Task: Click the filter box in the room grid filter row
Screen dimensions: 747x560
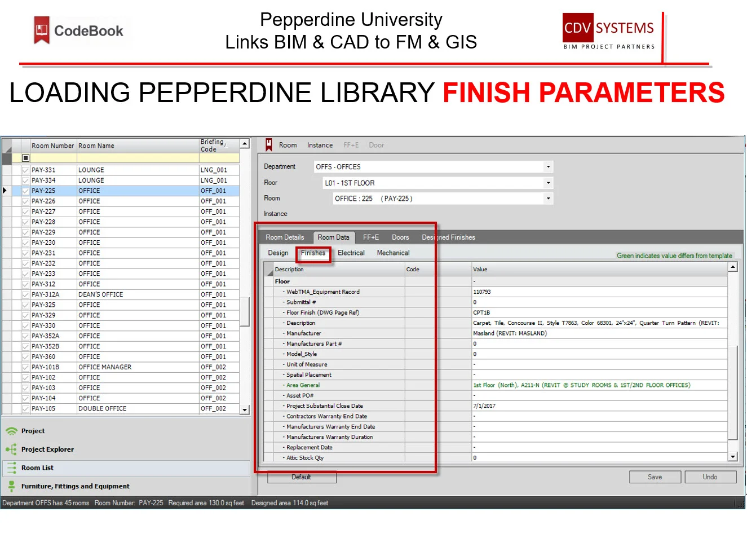Action: (25, 158)
